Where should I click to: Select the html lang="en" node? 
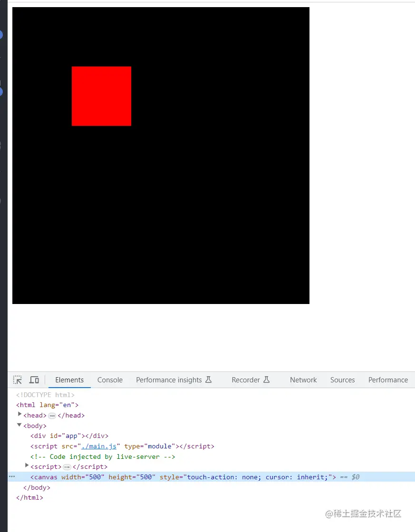pos(47,405)
